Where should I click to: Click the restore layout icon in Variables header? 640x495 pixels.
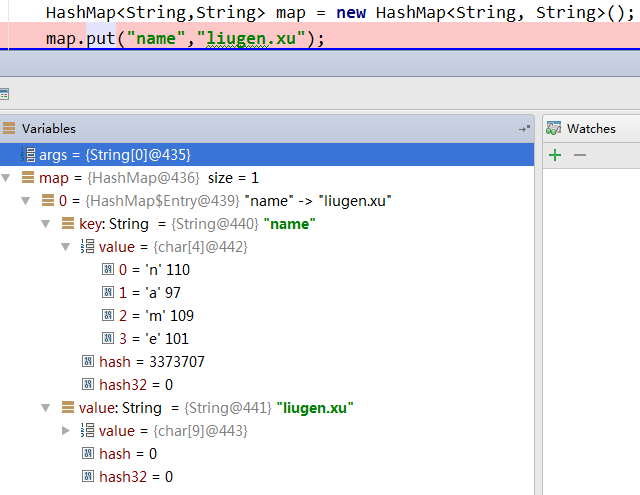524,129
